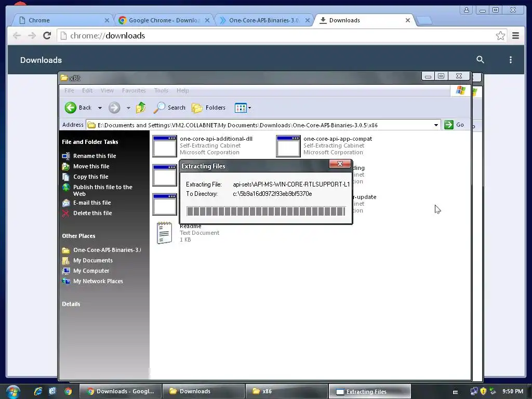This screenshot has height=399, width=532.
Task: Switch to Google Chrome - Download tab
Action: [x=164, y=20]
